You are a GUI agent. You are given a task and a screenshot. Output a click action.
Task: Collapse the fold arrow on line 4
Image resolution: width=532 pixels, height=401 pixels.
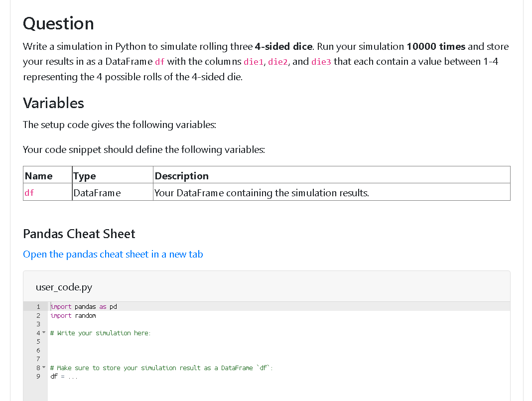click(x=44, y=333)
